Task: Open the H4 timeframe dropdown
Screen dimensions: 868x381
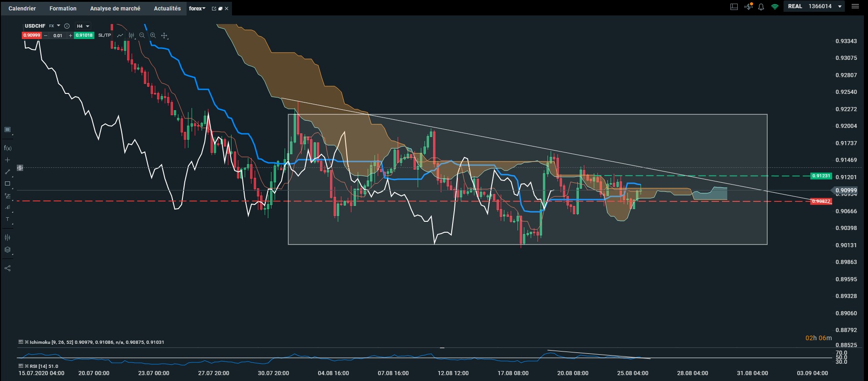Action: coord(83,26)
